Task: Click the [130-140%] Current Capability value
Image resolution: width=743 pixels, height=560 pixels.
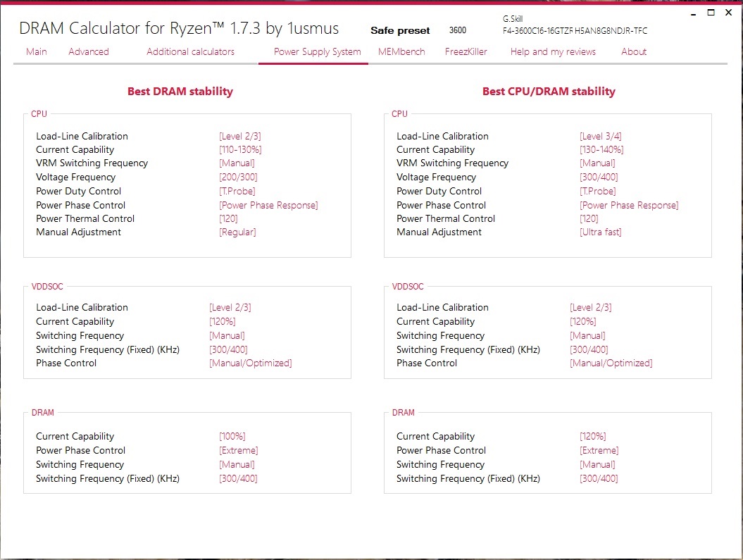Action: pos(601,150)
